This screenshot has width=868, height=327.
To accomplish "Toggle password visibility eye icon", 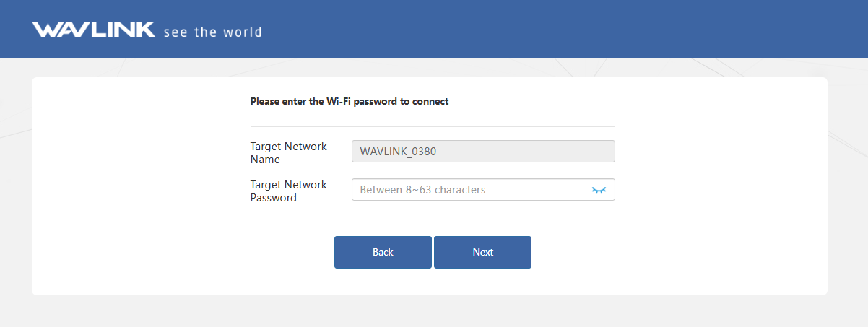I will (x=599, y=190).
